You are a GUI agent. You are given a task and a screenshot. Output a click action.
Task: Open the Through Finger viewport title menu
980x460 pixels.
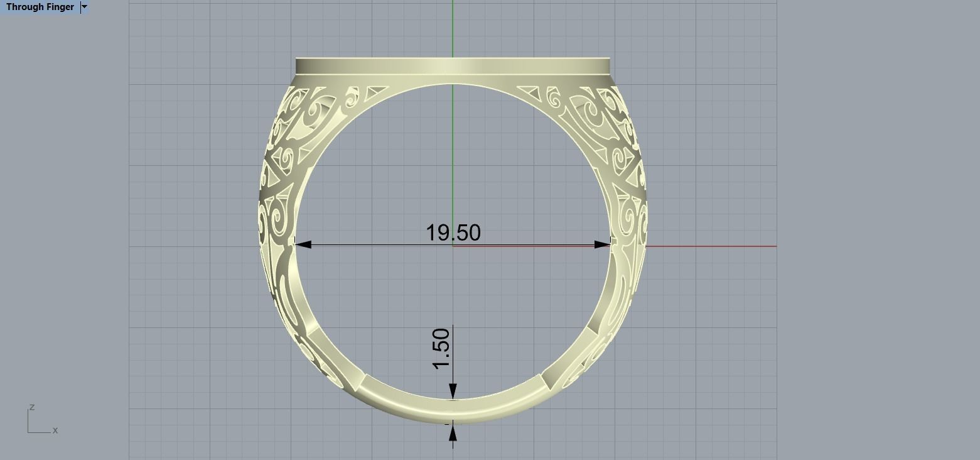(x=40, y=7)
